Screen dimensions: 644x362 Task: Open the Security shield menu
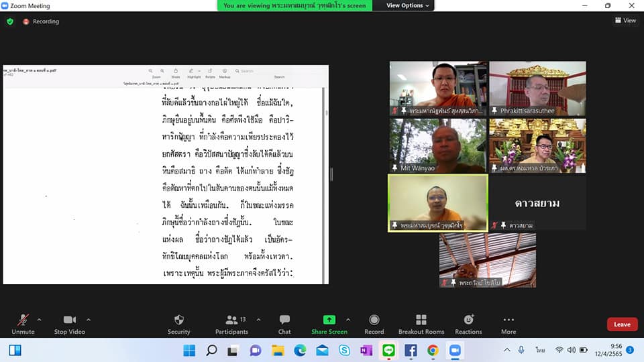pos(178,324)
